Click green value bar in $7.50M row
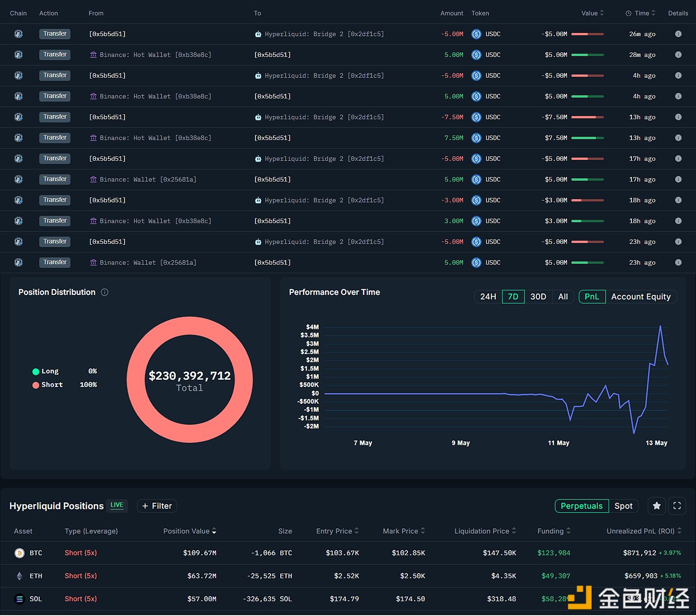 pyautogui.click(x=587, y=138)
